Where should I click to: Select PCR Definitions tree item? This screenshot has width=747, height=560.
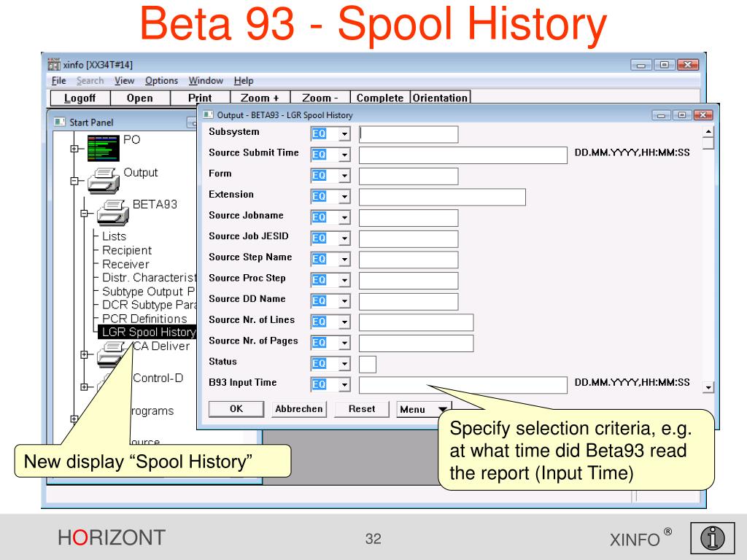(145, 319)
